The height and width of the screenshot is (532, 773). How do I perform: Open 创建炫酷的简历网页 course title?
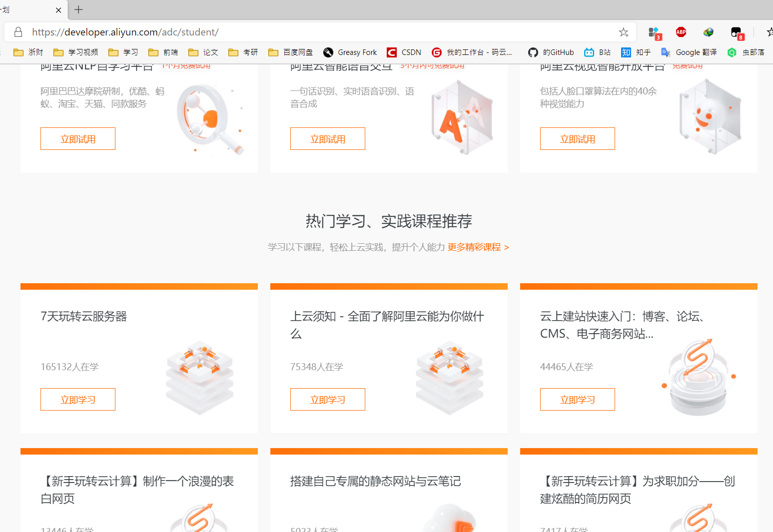(638, 490)
